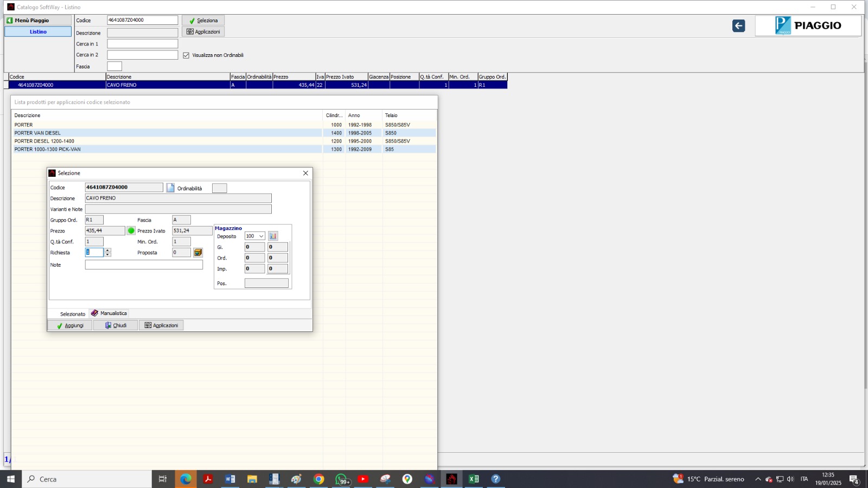Select the Listino tab

click(x=38, y=31)
